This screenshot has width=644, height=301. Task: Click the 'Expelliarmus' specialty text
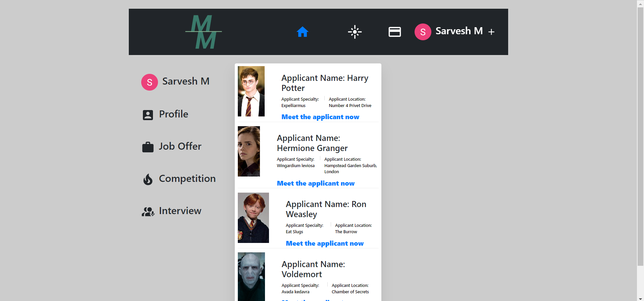293,105
